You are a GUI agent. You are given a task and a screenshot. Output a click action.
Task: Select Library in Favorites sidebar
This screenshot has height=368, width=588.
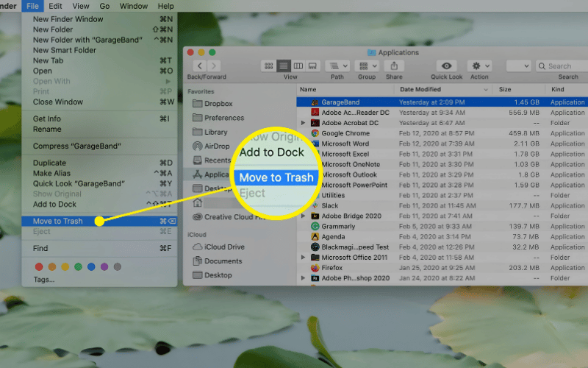coord(209,132)
